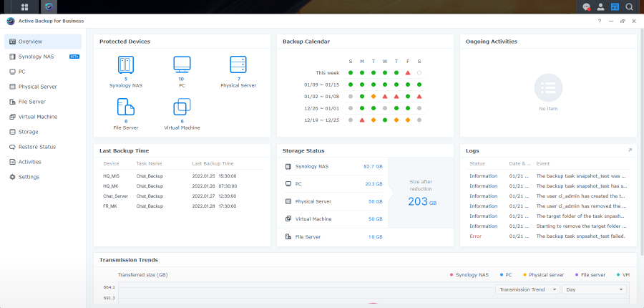The height and width of the screenshot is (308, 644).
Task: Click 12/26 ~ 01/01 Wednesday gray dot
Action: pyautogui.click(x=385, y=108)
